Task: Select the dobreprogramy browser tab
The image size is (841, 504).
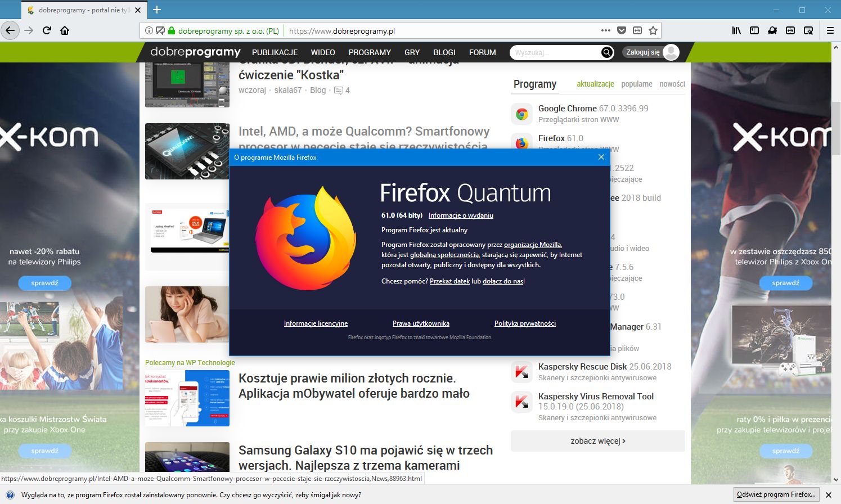Action: click(x=84, y=10)
